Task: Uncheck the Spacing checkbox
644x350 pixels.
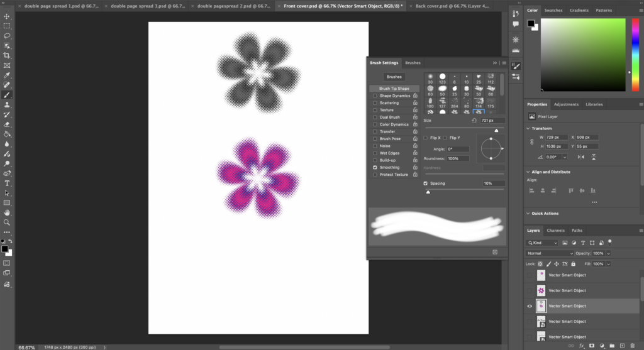Action: pos(426,183)
